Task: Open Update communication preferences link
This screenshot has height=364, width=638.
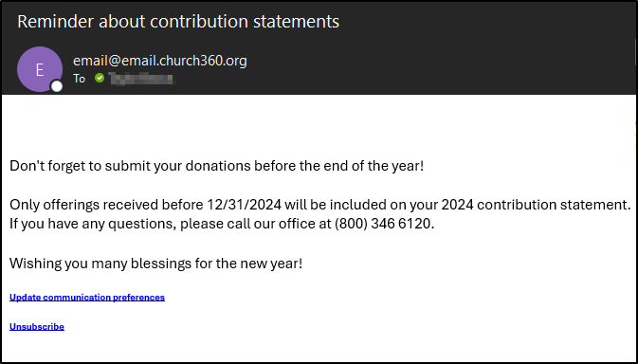Action: click(87, 298)
